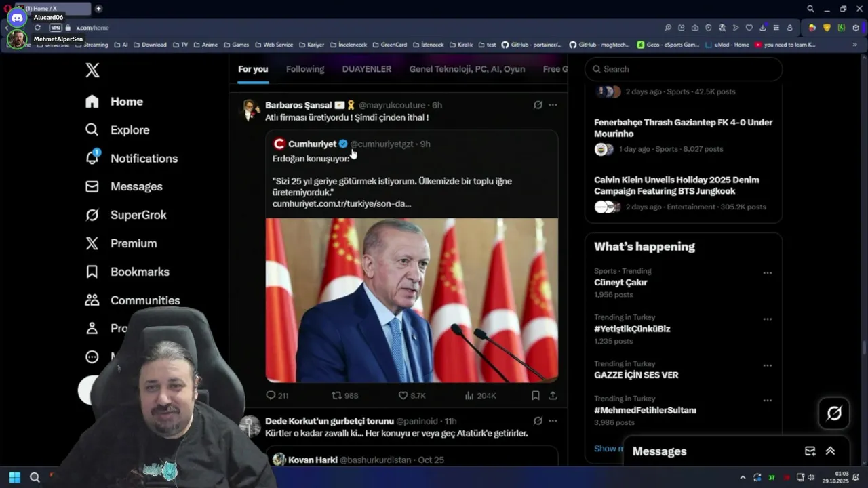
Task: Repost the post with 968 reposts
Action: click(x=344, y=395)
